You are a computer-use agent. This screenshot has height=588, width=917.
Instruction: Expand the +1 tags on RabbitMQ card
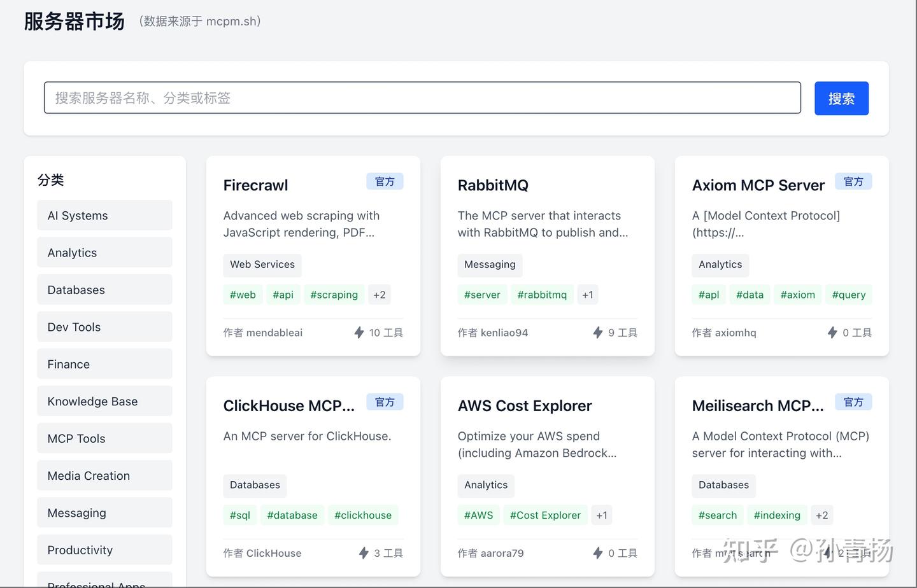click(x=588, y=295)
